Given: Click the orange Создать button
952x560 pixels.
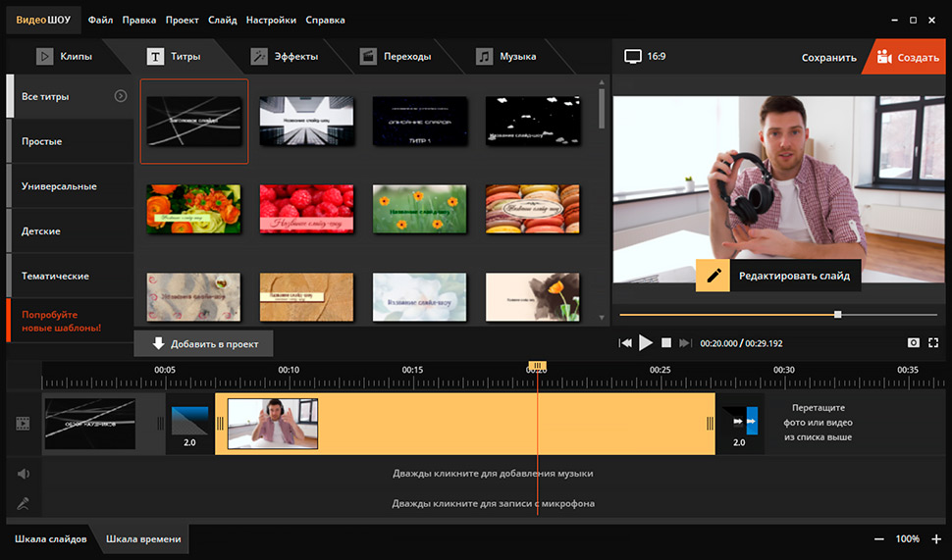Looking at the screenshot, I should (x=908, y=57).
